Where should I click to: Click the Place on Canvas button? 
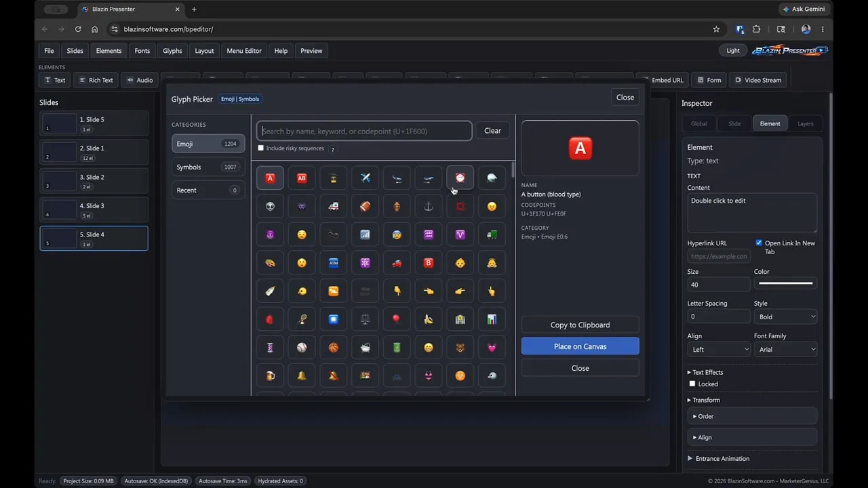click(x=580, y=346)
